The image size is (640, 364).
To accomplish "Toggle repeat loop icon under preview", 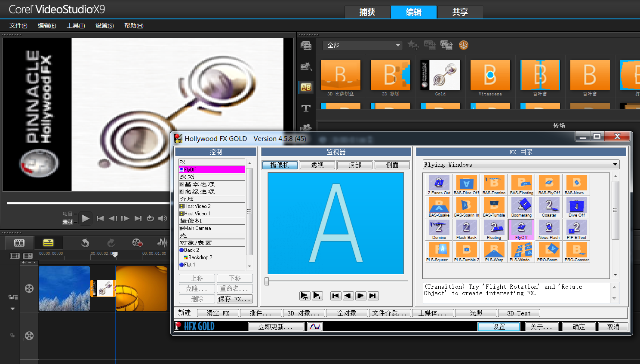I will [150, 218].
